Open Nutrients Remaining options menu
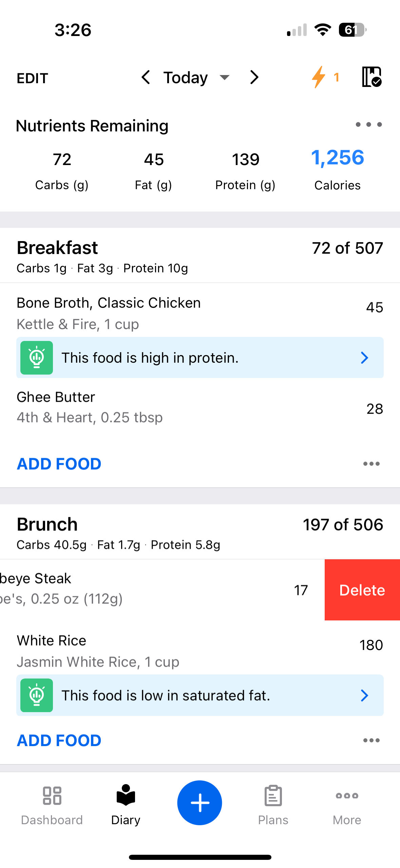Image resolution: width=400 pixels, height=868 pixels. click(x=369, y=125)
